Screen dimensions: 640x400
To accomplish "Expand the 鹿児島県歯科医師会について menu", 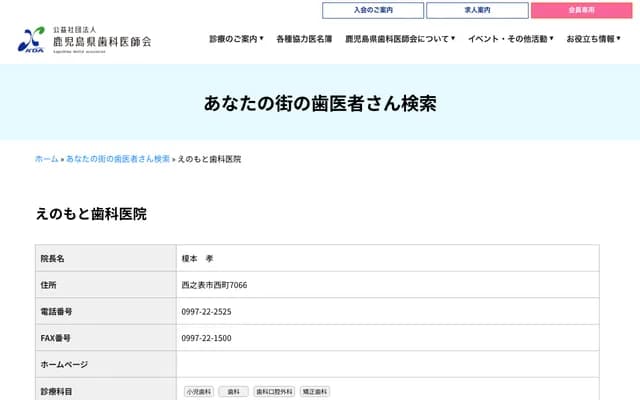I will [x=400, y=39].
